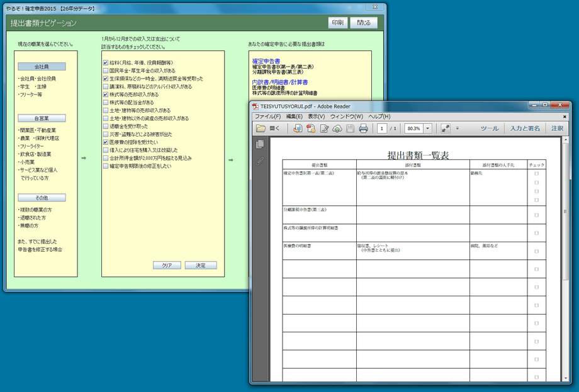This screenshot has height=392, width=579.
Task: Click PDF check box in 分離課税申告書 row
Action: [537, 215]
